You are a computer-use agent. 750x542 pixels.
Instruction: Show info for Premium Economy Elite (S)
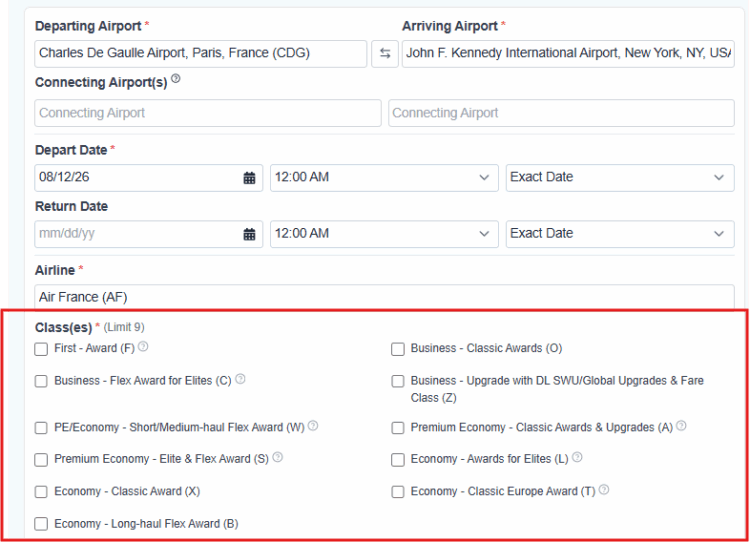tap(277, 457)
